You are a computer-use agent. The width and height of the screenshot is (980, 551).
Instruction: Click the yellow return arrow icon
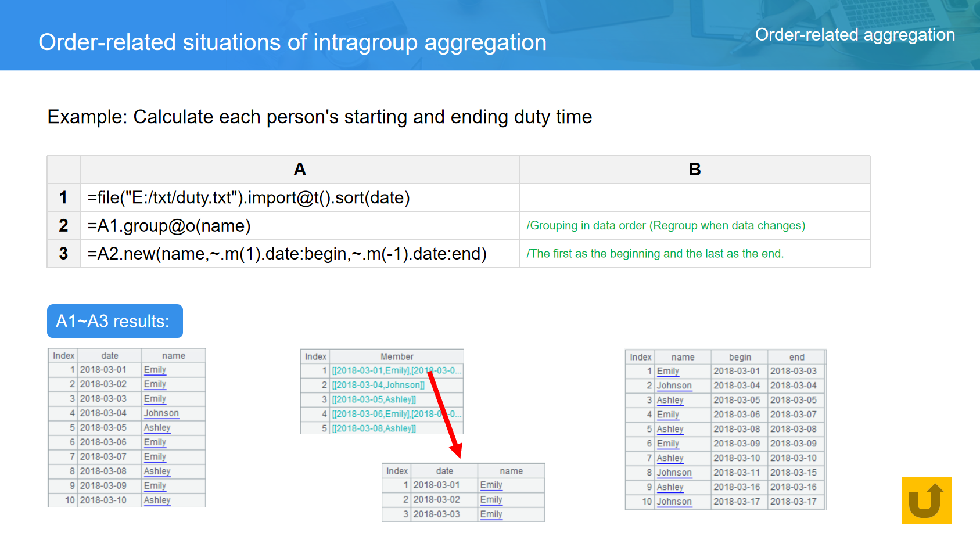tap(925, 500)
